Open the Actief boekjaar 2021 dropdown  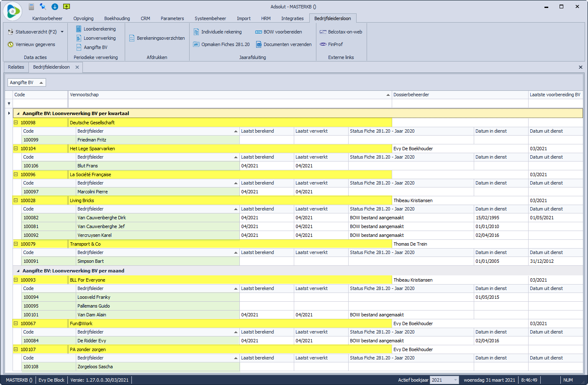click(455, 380)
